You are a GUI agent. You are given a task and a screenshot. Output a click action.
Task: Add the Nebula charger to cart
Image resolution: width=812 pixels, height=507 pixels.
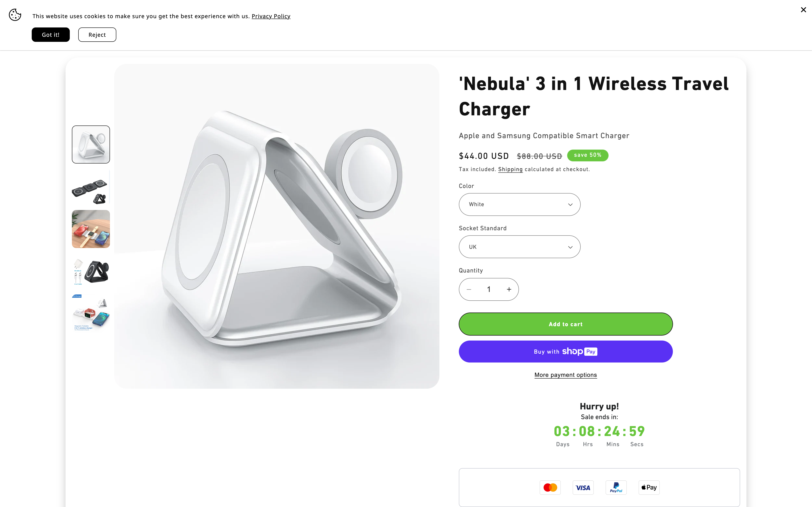[565, 324]
